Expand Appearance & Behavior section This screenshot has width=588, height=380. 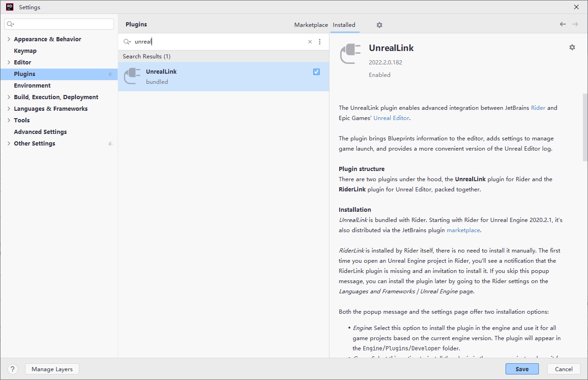pyautogui.click(x=9, y=39)
